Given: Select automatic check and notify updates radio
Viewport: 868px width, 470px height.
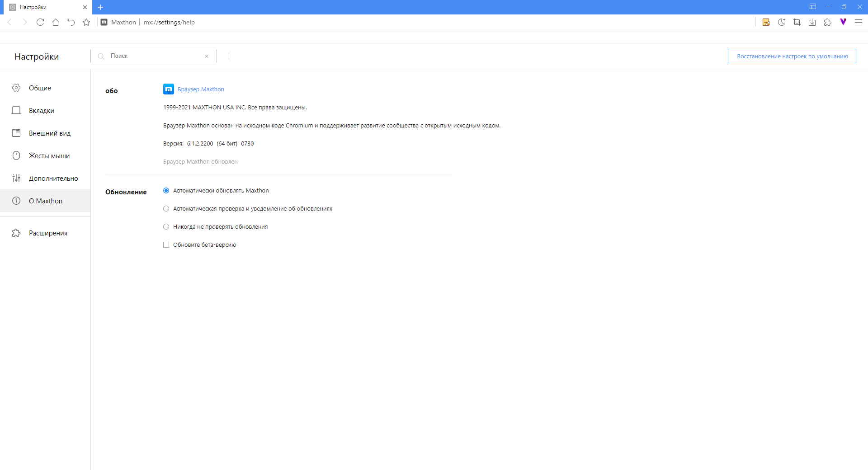Looking at the screenshot, I should pyautogui.click(x=166, y=209).
